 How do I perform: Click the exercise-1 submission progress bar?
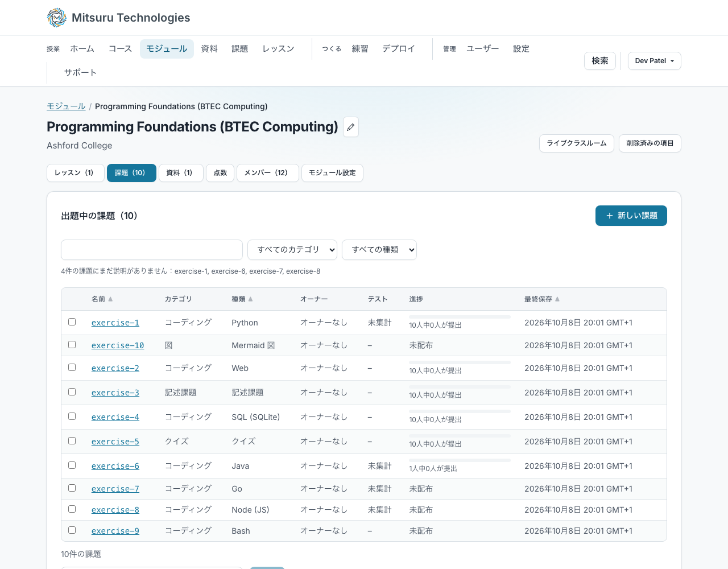pyautogui.click(x=460, y=317)
